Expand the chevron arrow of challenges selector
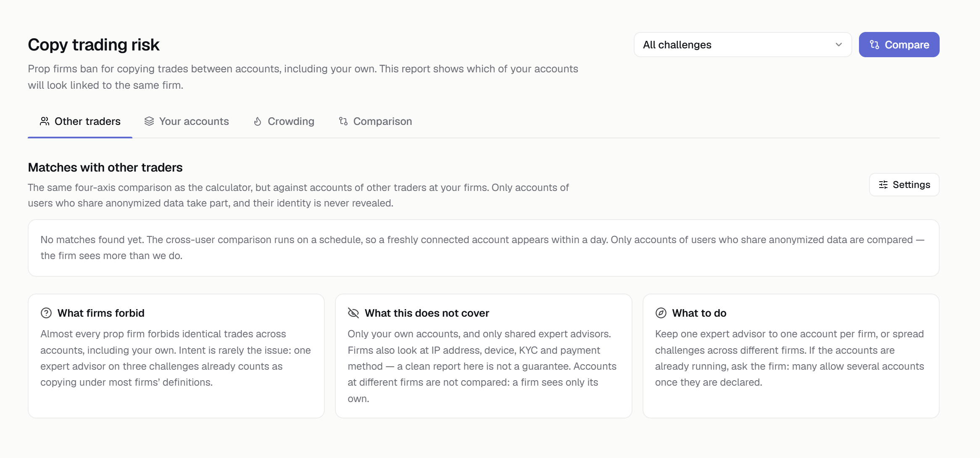Screen dimensions: 980x458 tap(839, 45)
